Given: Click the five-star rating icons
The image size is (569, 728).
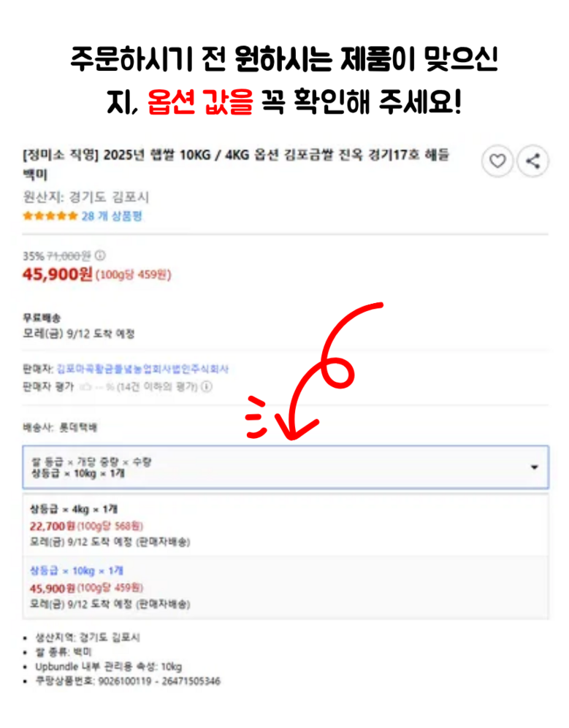Looking at the screenshot, I should pos(50,216).
